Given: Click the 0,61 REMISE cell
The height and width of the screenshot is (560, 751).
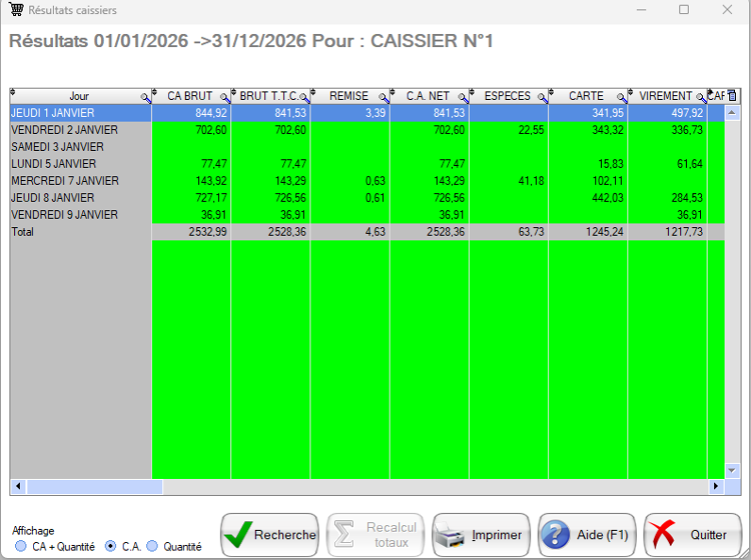Looking at the screenshot, I should pos(350,198).
